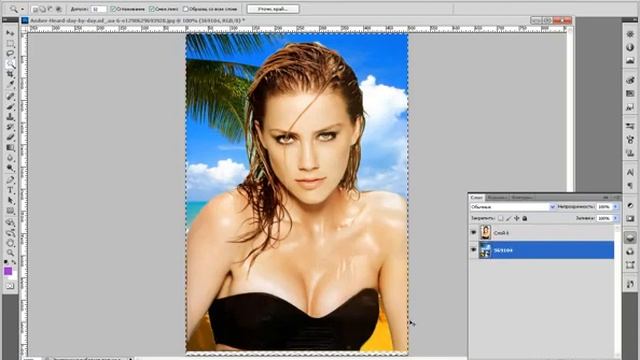Viewport: 640px width, 360px height.
Task: Select the Magic Wand tool in the toolbox
Action: click(10, 64)
